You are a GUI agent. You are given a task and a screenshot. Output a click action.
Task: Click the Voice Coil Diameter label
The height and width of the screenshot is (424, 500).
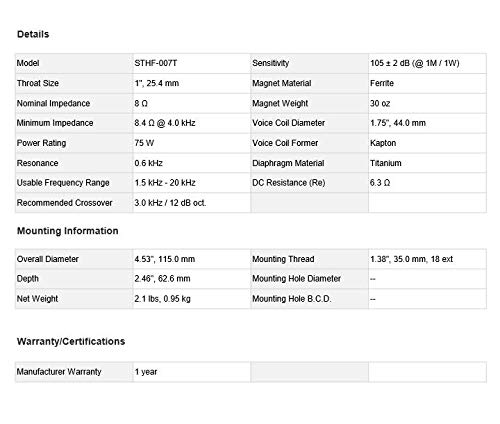[288, 123]
